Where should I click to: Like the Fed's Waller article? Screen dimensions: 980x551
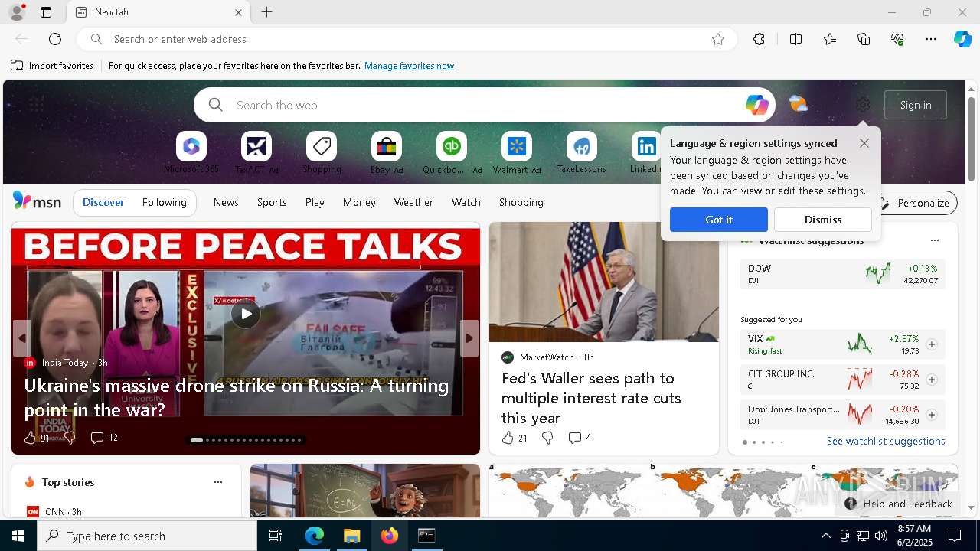[x=507, y=438]
